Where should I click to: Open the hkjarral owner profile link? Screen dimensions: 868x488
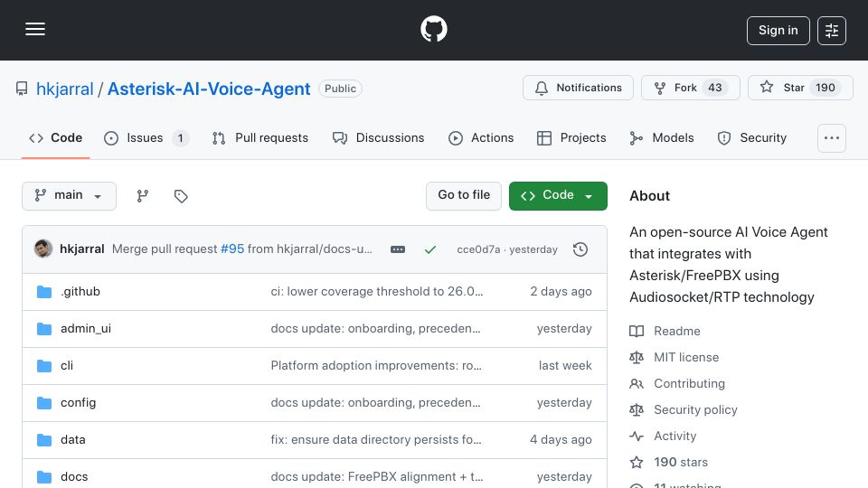point(65,89)
